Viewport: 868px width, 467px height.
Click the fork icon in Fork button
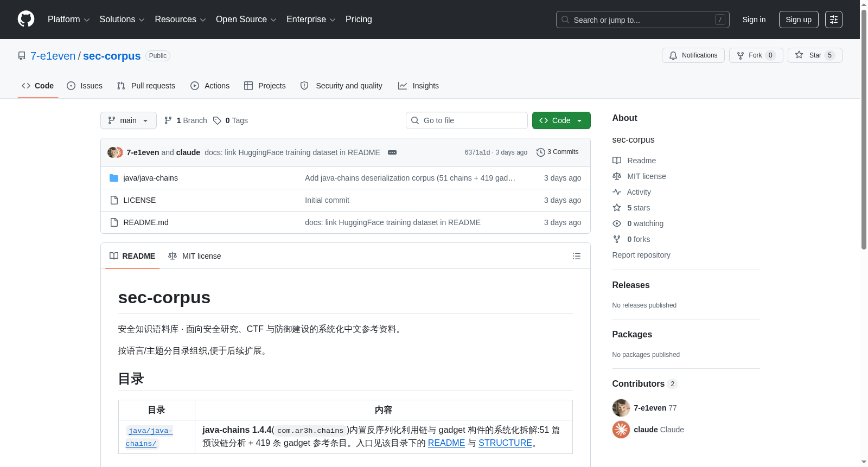click(741, 55)
